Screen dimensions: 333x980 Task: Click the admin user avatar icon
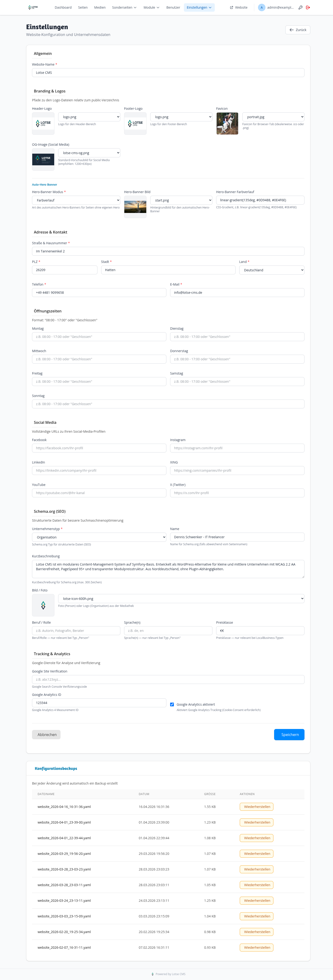(x=261, y=7)
